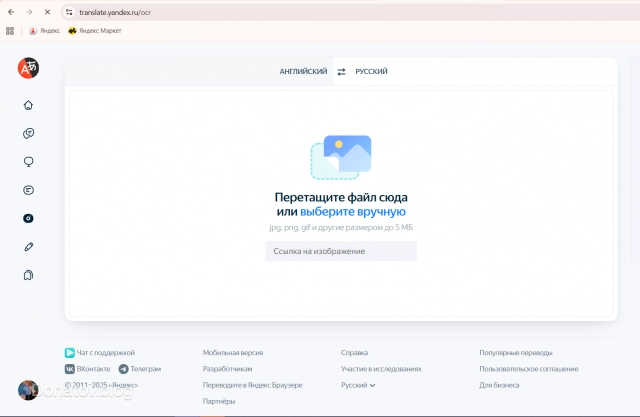Select the image translation camera icon
Screen dimensions: 640x417
(x=28, y=218)
